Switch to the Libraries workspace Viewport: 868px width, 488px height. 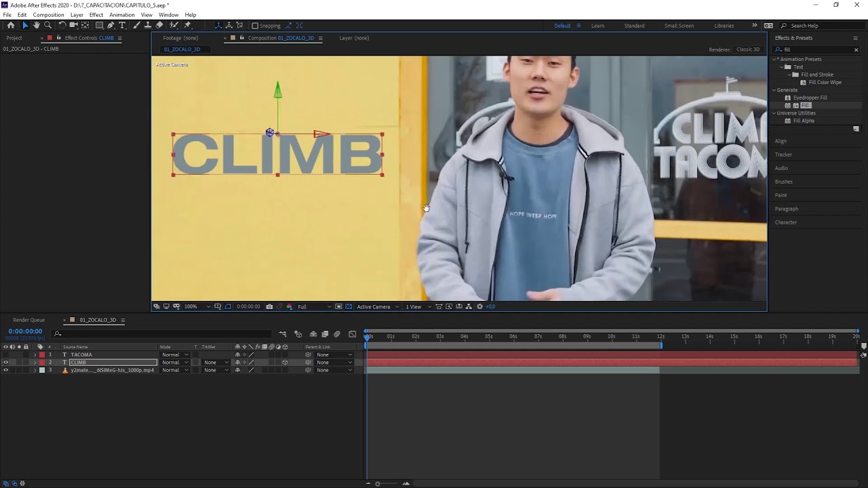pos(724,26)
